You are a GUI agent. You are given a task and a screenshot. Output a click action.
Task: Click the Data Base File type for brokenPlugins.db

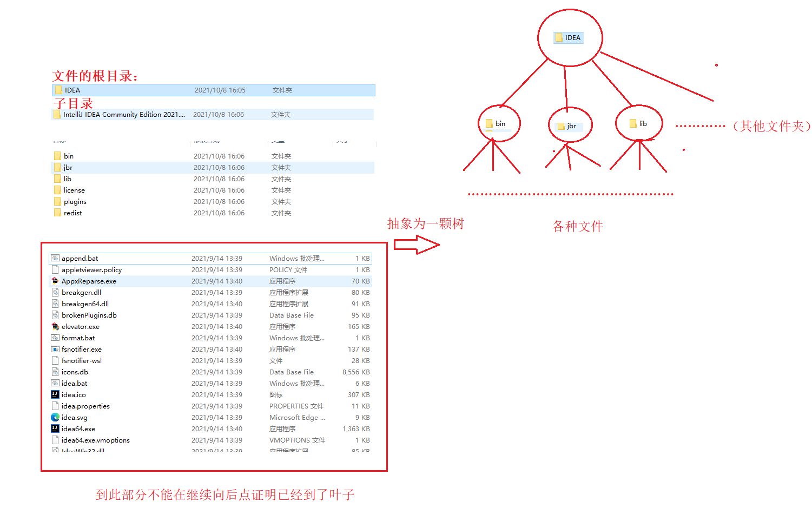coord(292,315)
